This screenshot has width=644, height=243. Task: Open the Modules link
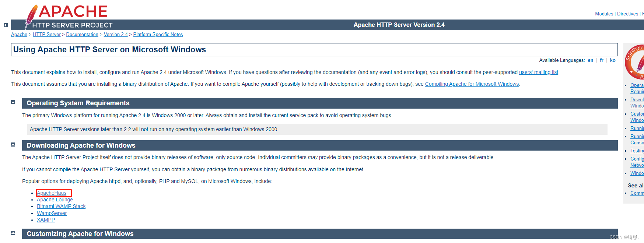(604, 14)
